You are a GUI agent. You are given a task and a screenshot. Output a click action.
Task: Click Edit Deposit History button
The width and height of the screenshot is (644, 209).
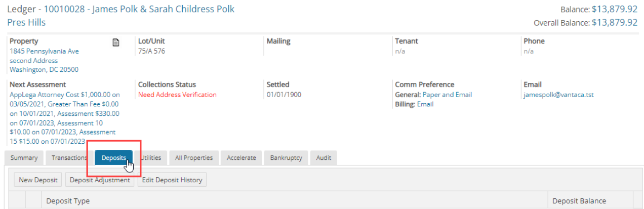tap(172, 180)
